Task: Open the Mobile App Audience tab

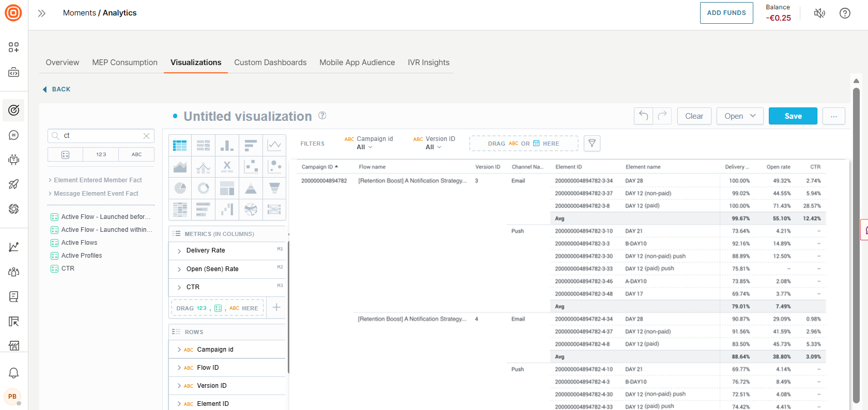Action: click(357, 62)
